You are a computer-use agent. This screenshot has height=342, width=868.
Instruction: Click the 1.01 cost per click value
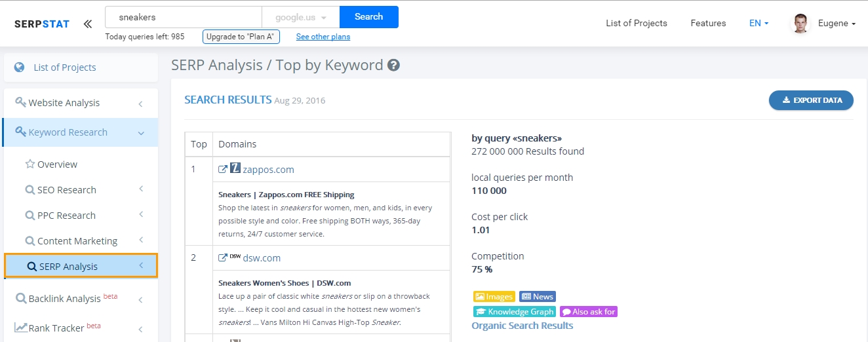click(x=481, y=230)
